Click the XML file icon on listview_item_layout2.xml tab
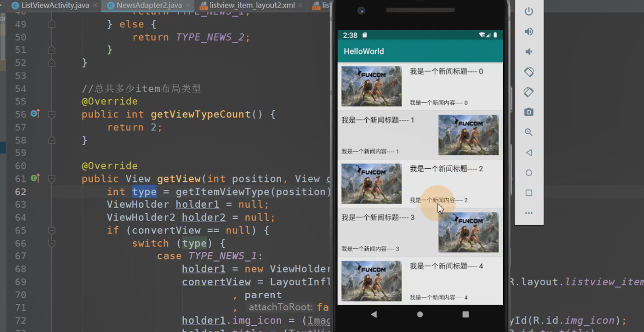This screenshot has width=644, height=332. [x=203, y=6]
